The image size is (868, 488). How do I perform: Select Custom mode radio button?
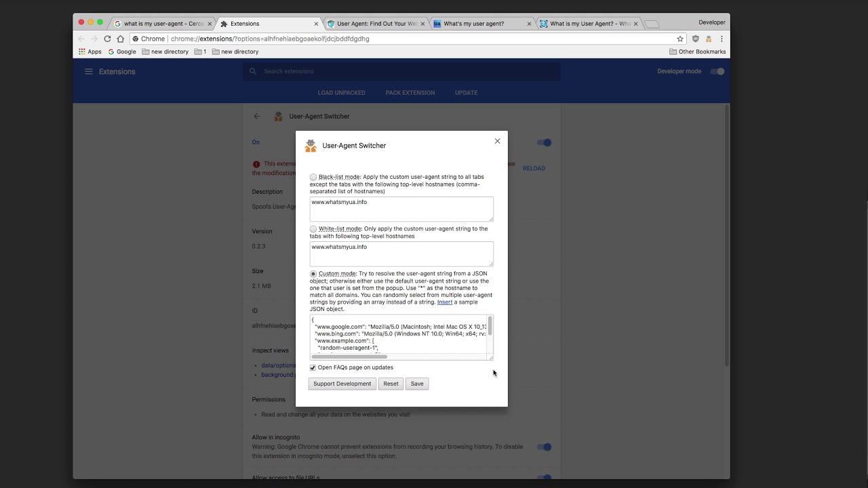tap(313, 274)
